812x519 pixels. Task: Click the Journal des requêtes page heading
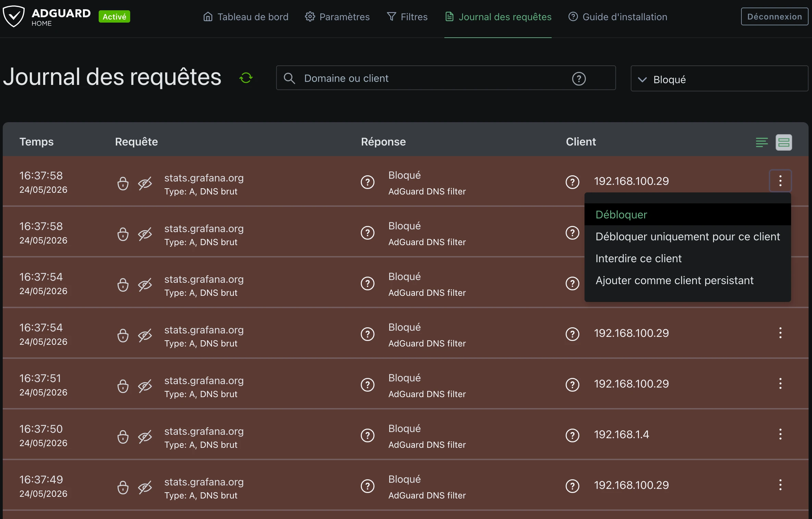[x=112, y=77]
